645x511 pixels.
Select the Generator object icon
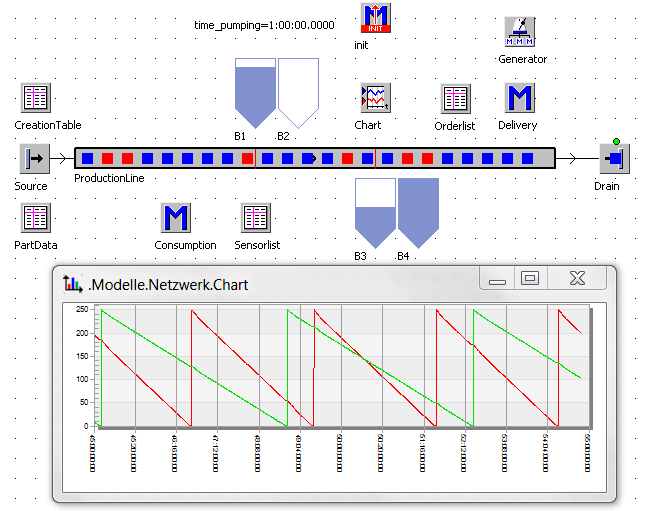point(519,32)
